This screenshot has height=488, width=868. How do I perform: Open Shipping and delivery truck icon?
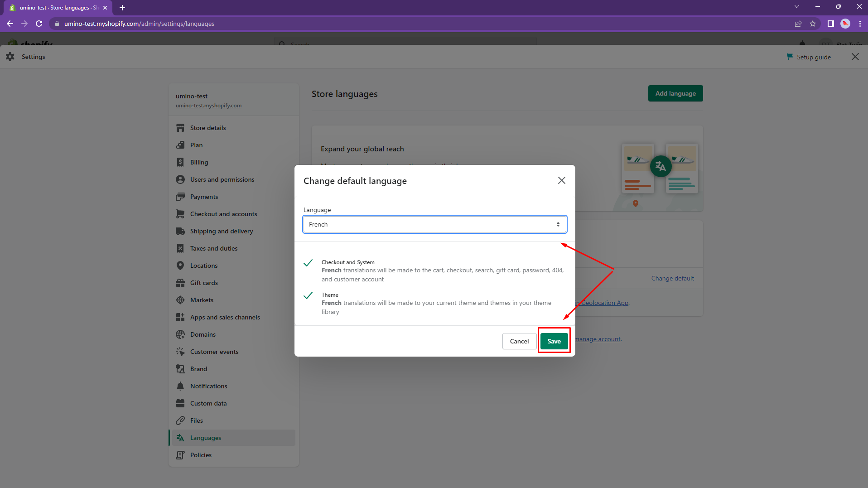pos(180,231)
